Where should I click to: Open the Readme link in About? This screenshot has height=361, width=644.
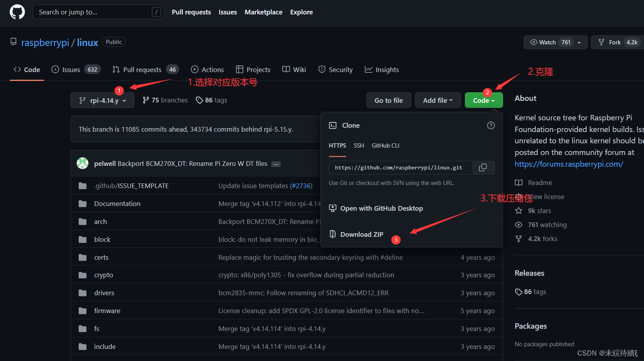[534, 183]
